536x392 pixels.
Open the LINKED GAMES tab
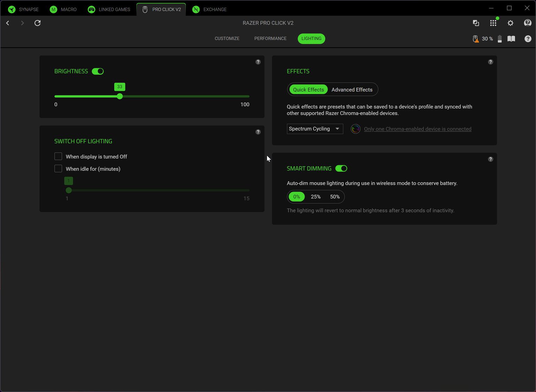coord(109,9)
